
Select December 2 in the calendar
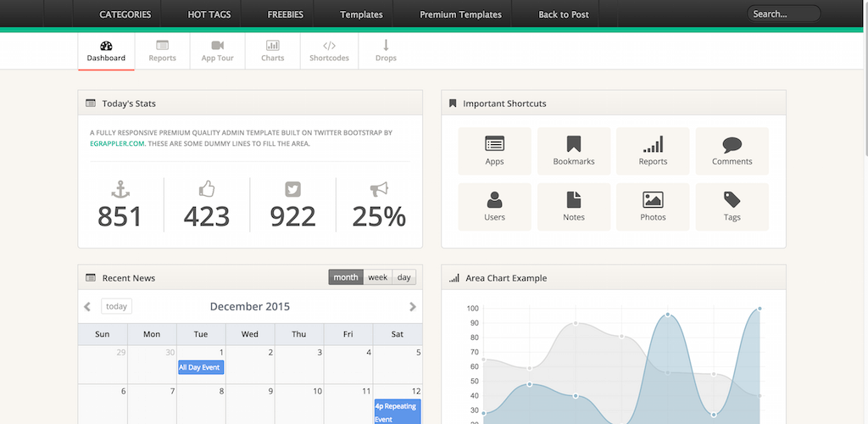[250, 365]
